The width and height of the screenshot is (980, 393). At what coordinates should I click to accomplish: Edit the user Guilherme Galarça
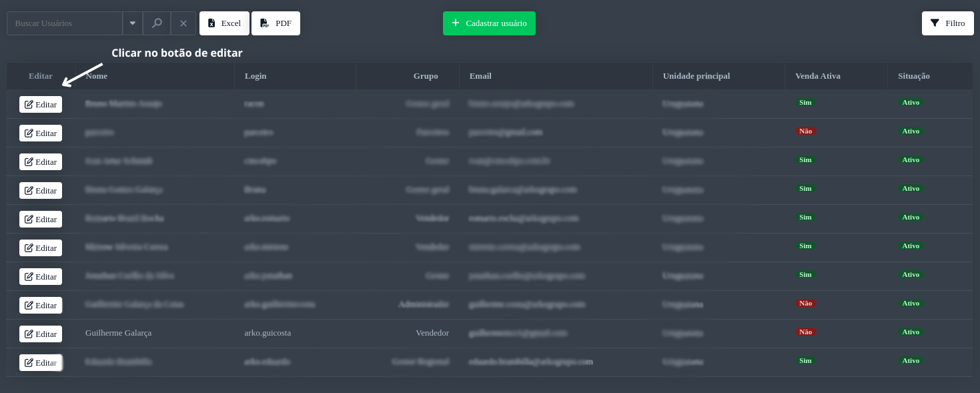(x=41, y=334)
